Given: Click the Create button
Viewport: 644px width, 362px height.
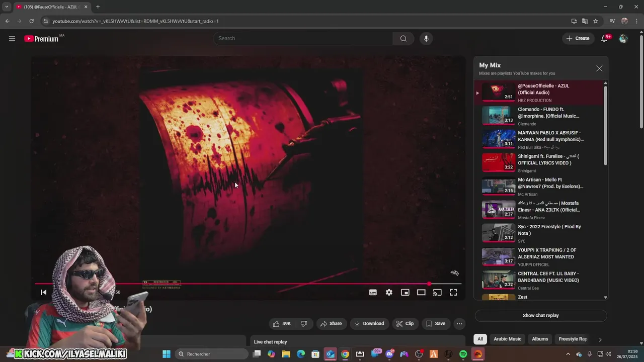Looking at the screenshot, I should (x=578, y=38).
